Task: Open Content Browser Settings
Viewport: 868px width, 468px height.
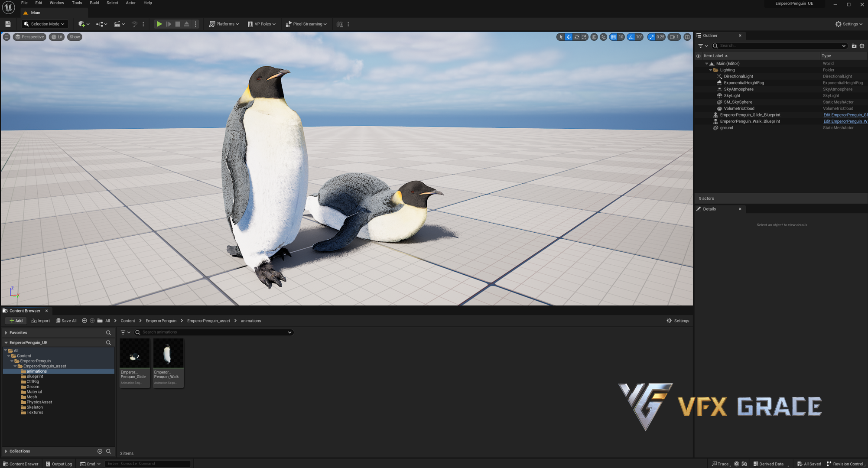Action: point(678,321)
